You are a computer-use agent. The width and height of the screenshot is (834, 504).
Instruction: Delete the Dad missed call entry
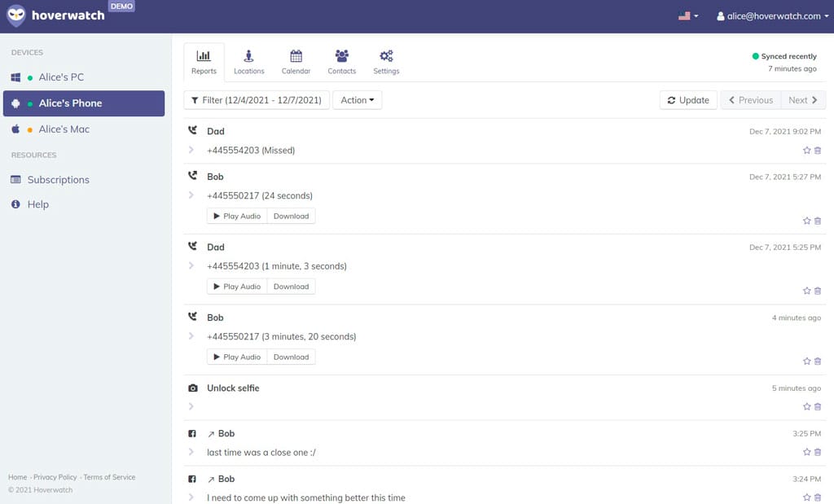[818, 151]
